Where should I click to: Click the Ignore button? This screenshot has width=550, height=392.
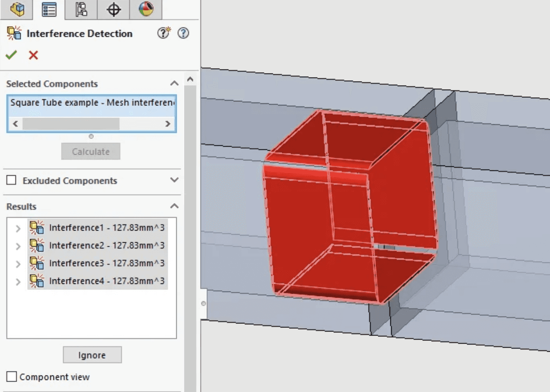[92, 355]
